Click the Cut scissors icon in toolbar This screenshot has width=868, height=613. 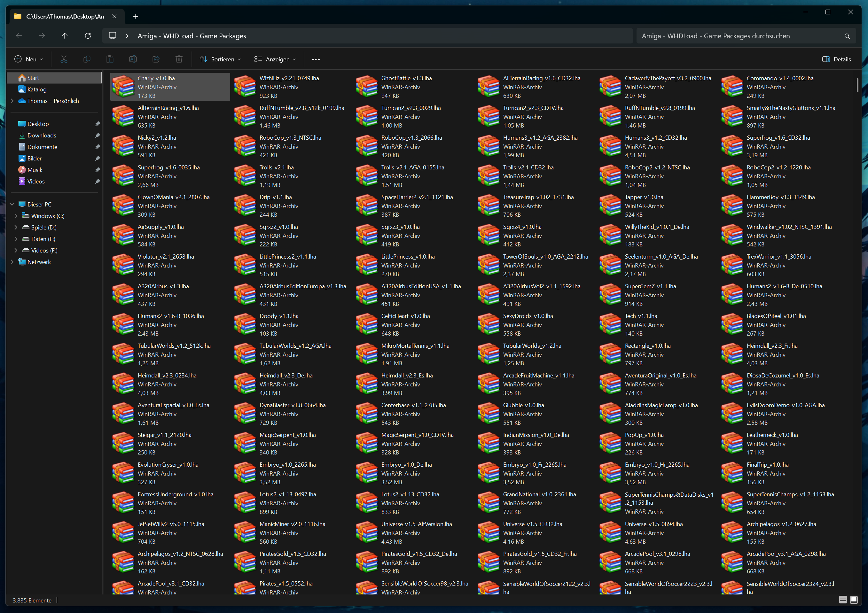(x=64, y=59)
